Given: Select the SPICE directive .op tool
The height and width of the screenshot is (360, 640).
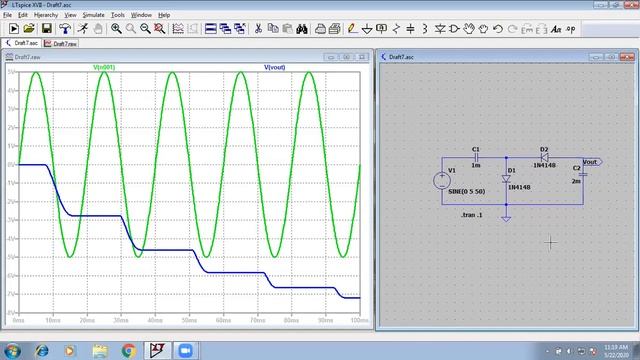Looking at the screenshot, I should pyautogui.click(x=571, y=29).
